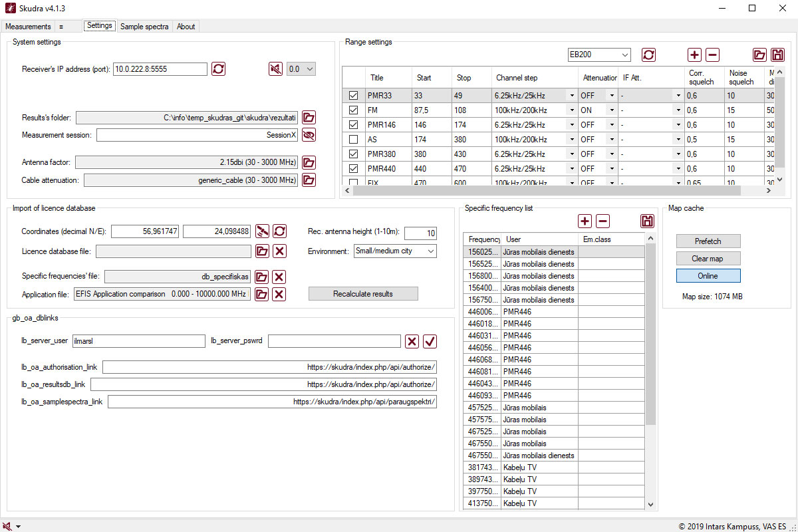The height and width of the screenshot is (532, 798).
Task: Add new range with plus icon
Action: 694,55
